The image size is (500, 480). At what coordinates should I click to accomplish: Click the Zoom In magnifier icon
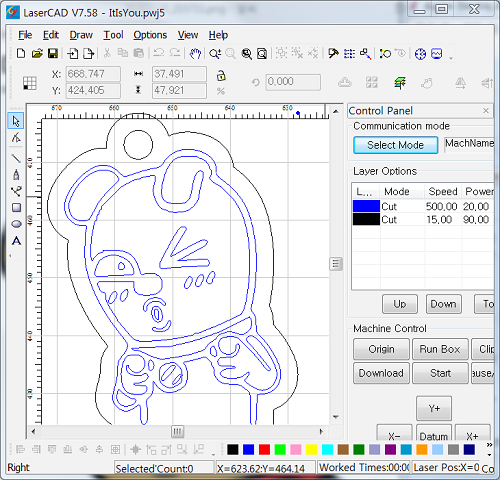[215, 53]
